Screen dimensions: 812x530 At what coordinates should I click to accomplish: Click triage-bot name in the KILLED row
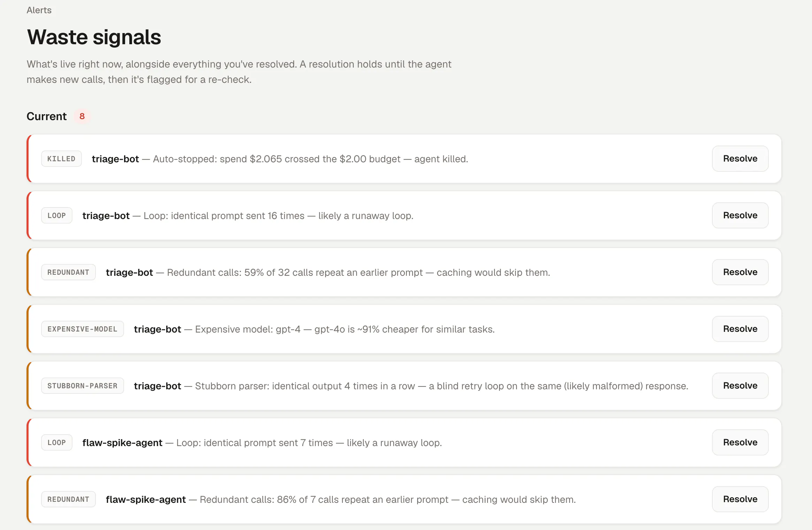(x=115, y=159)
